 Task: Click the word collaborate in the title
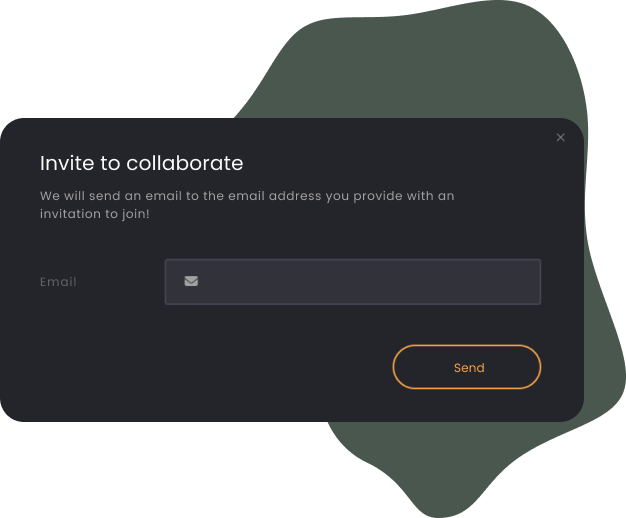tap(185, 163)
